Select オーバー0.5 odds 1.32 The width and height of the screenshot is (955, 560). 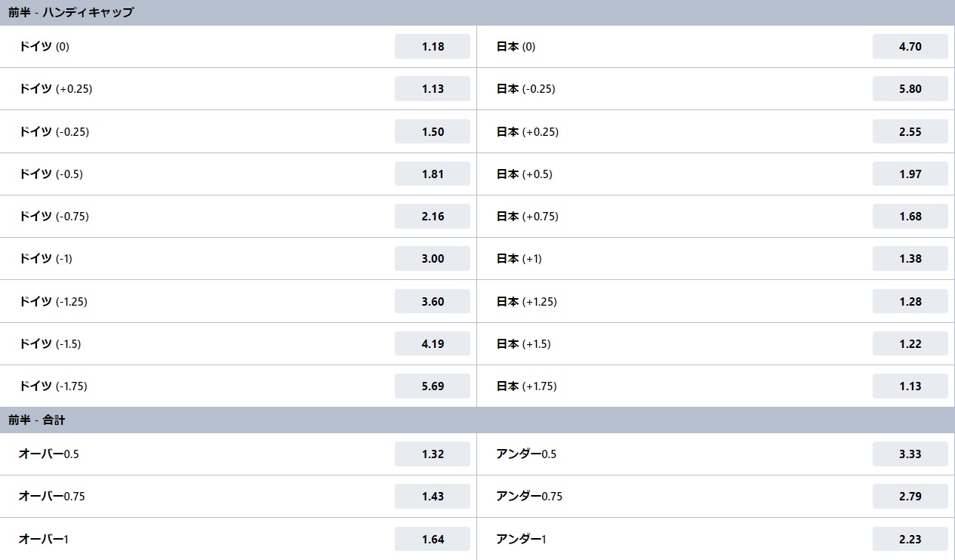(x=433, y=454)
